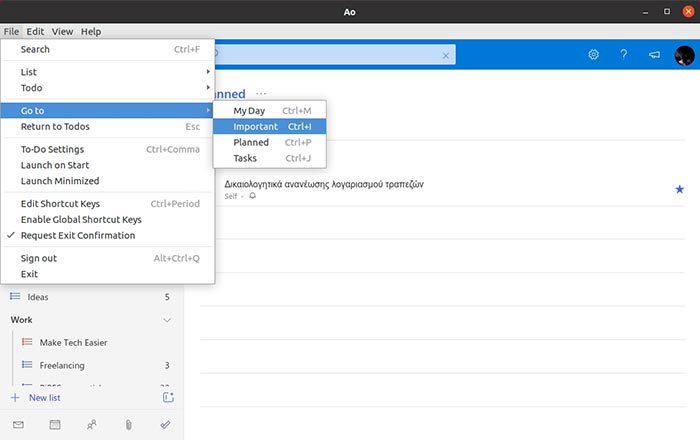
Task: Click the reminder bell on the task
Action: tap(253, 195)
